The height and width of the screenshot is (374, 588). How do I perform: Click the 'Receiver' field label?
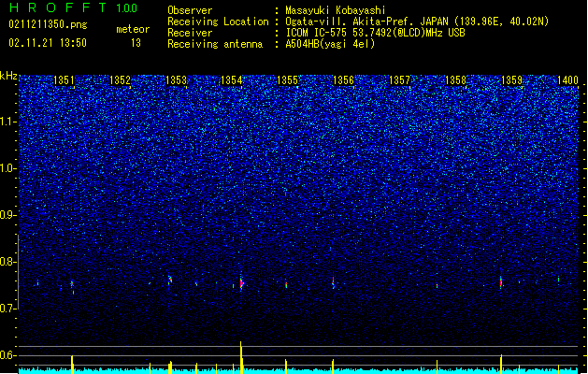pyautogui.click(x=190, y=33)
